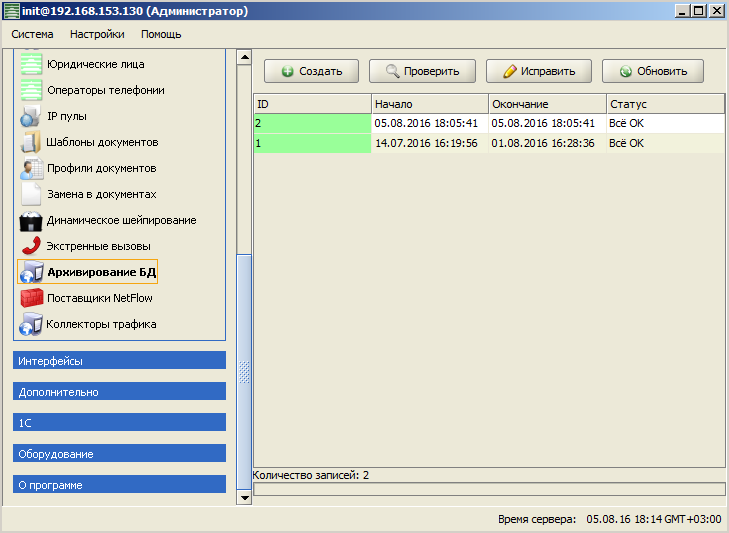Image resolution: width=729 pixels, height=533 pixels.
Task: Click the sidebar vertical scrollbar thumb
Action: [x=244, y=372]
